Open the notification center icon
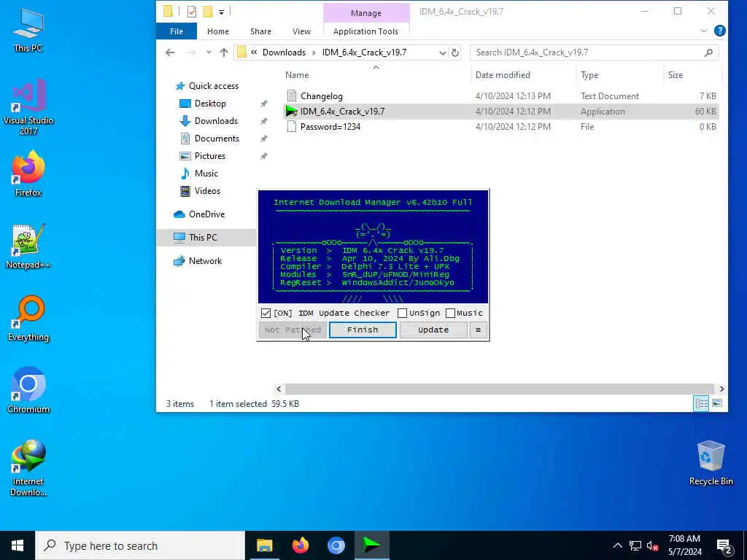747x560 pixels. click(724, 545)
